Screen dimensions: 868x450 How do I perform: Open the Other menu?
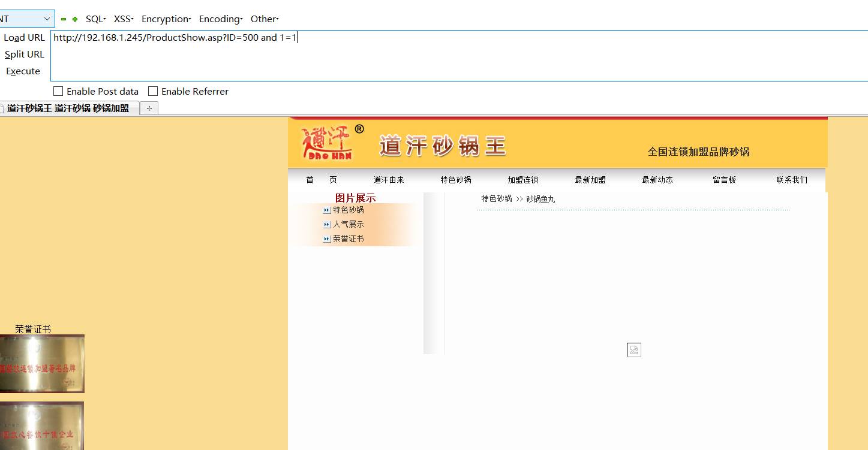click(x=265, y=19)
